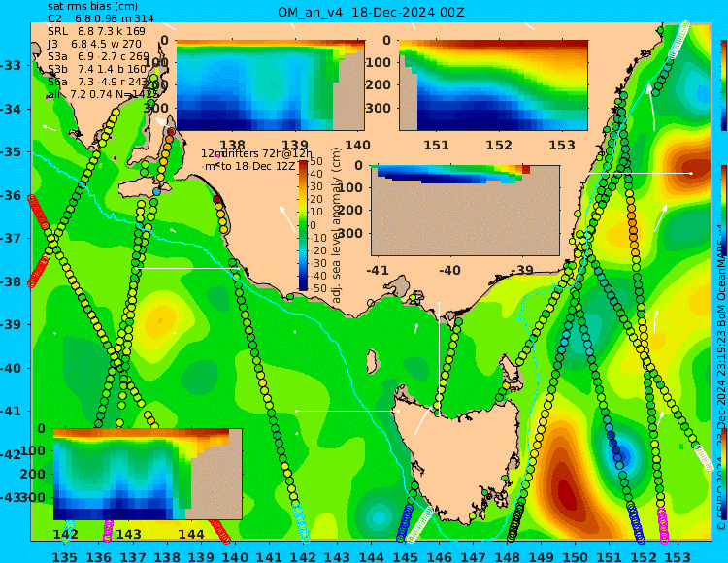728x563 pixels.
Task: Click the magenta track circles near 152.6 longitude
Action: (663, 525)
